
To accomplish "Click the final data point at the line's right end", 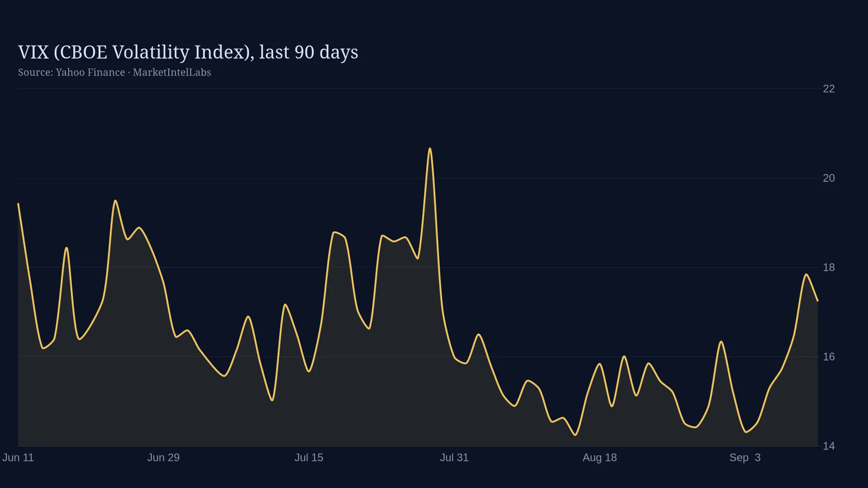I will [818, 301].
